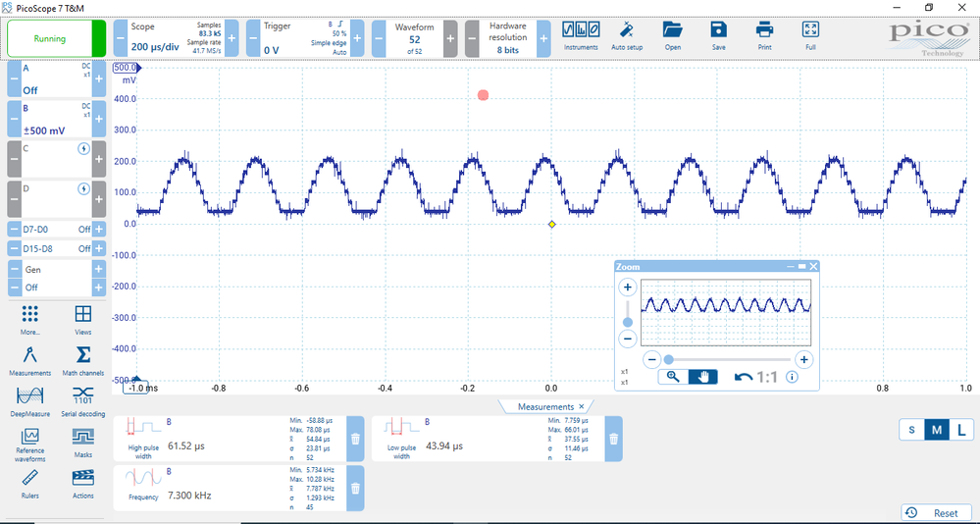
Task: Delete the High pulse width measurement
Action: (355, 439)
